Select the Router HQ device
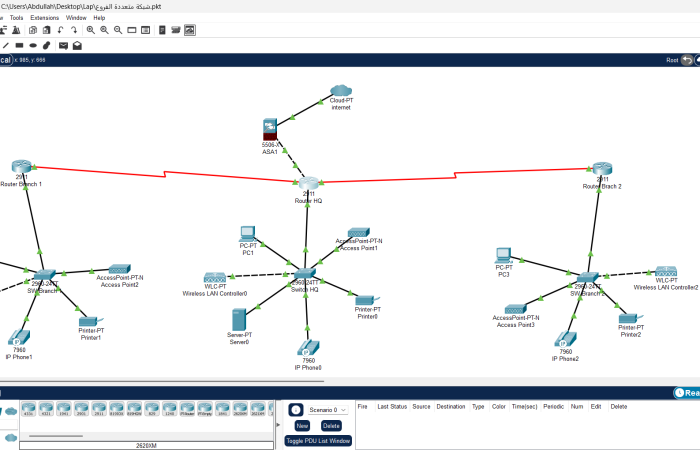 click(x=308, y=184)
